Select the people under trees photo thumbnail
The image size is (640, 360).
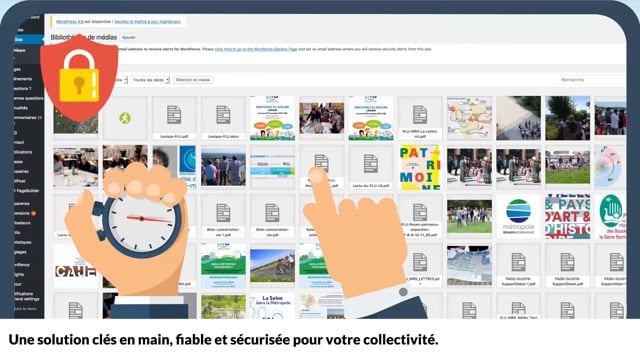[567, 118]
